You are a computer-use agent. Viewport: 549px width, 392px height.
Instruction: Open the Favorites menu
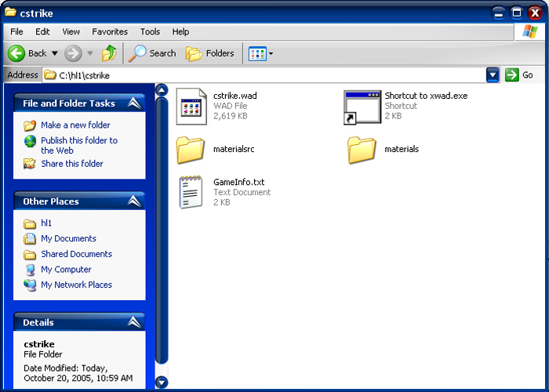[x=110, y=32]
